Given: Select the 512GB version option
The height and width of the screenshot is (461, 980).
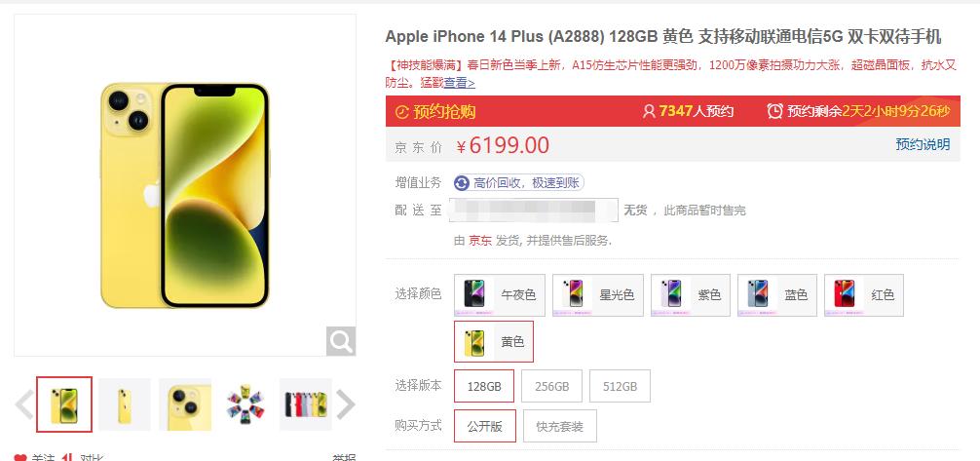Looking at the screenshot, I should point(620,386).
